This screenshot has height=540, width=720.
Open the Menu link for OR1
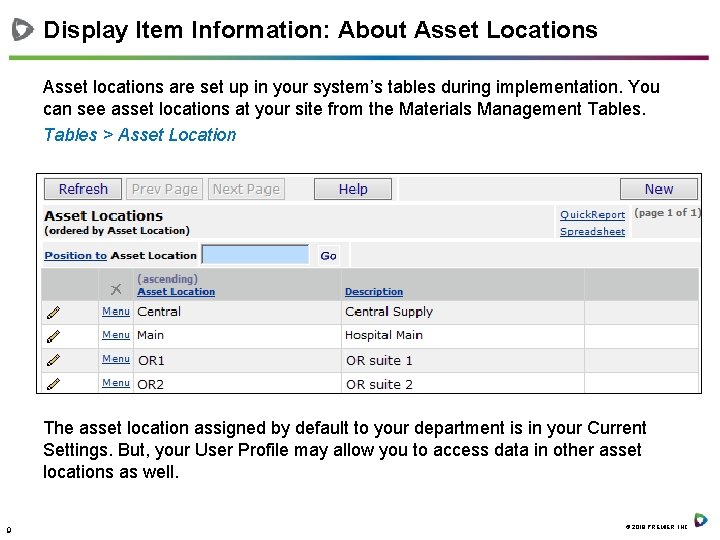(x=116, y=359)
